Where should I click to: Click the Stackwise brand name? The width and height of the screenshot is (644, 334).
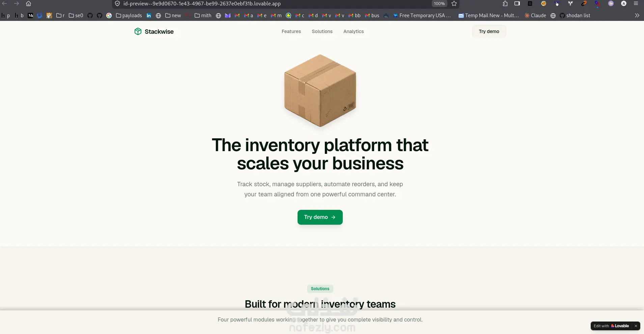pos(159,31)
